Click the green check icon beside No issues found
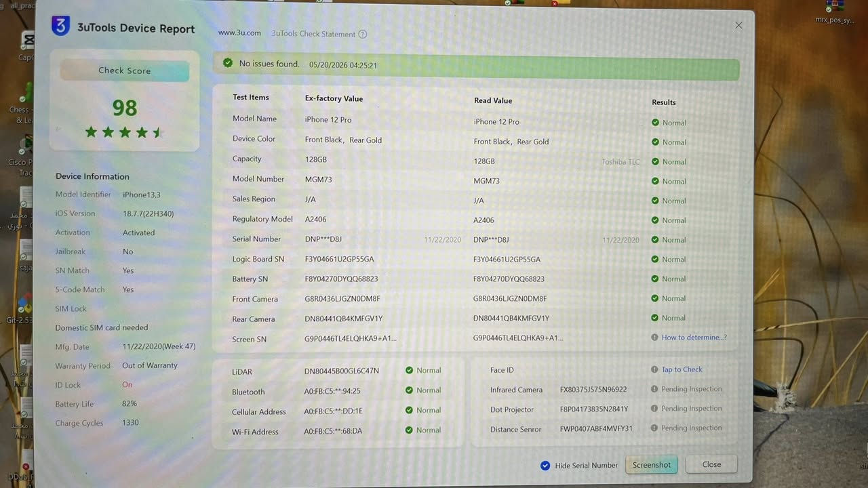The image size is (868, 488). click(228, 64)
